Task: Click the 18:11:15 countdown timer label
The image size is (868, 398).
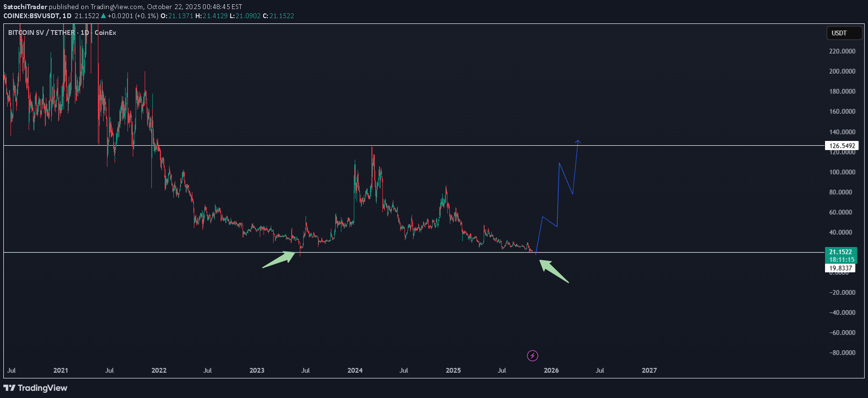Action: (841, 259)
